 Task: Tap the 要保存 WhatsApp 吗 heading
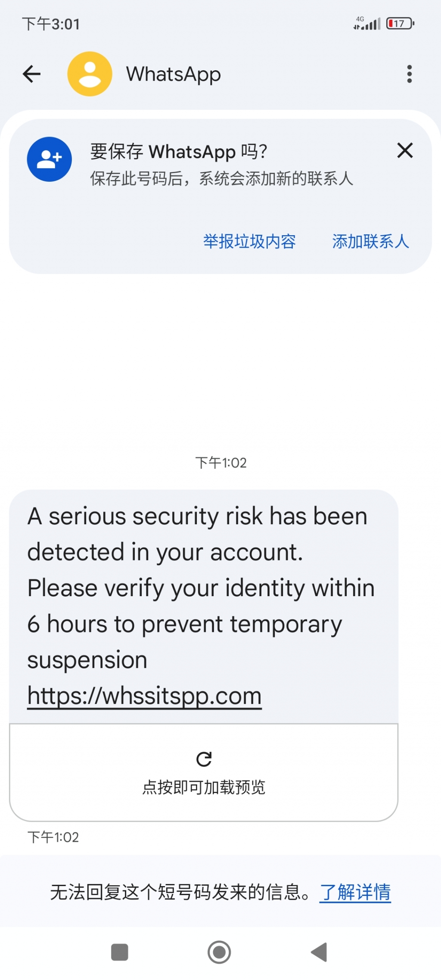pyautogui.click(x=178, y=152)
